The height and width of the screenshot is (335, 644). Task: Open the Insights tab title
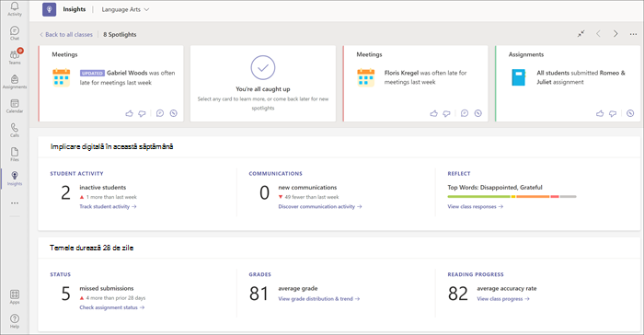tap(75, 9)
